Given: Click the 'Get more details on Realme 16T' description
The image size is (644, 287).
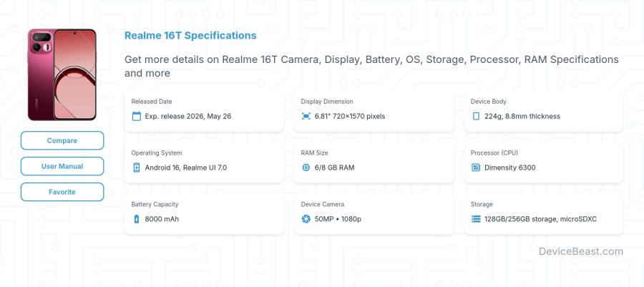Looking at the screenshot, I should pyautogui.click(x=371, y=66).
